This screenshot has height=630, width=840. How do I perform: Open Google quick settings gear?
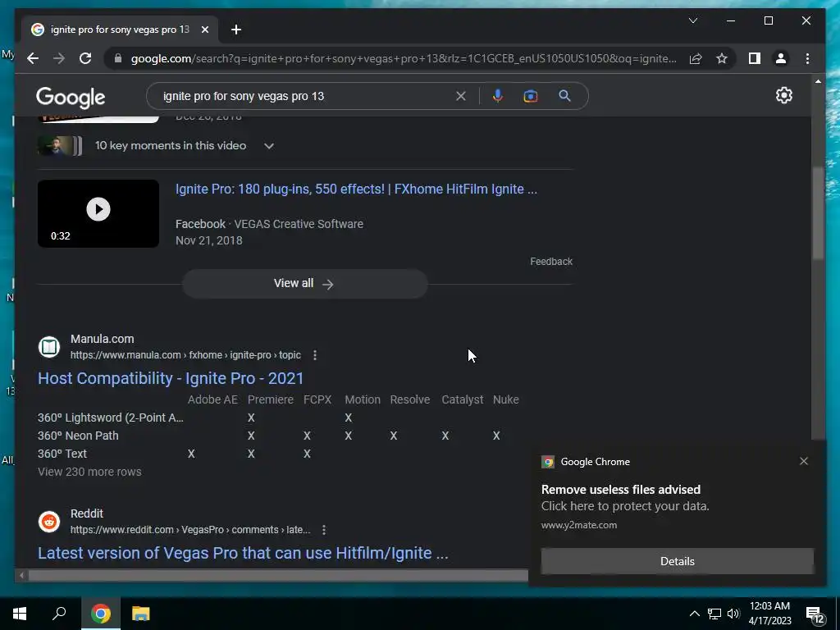[783, 95]
